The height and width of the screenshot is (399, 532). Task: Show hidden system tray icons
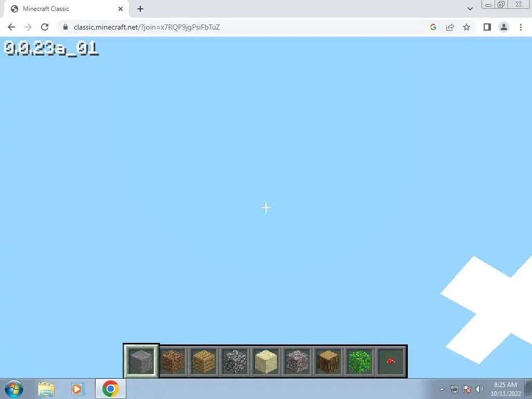click(442, 389)
